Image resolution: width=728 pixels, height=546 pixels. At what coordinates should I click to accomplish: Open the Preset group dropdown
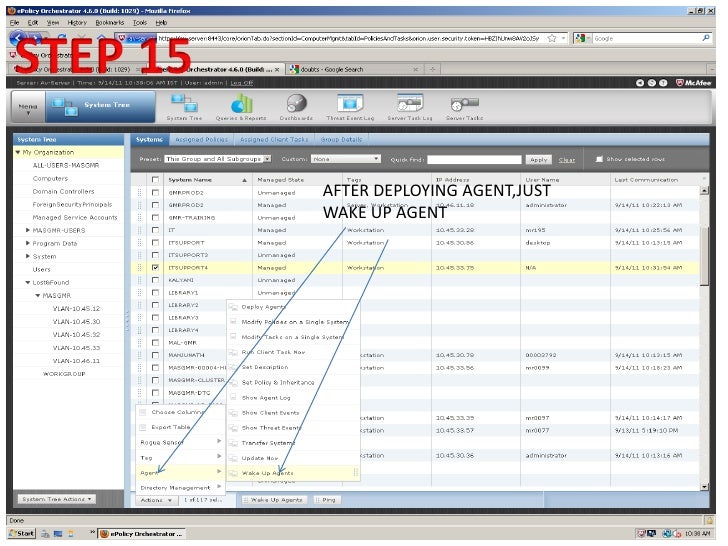click(218, 159)
